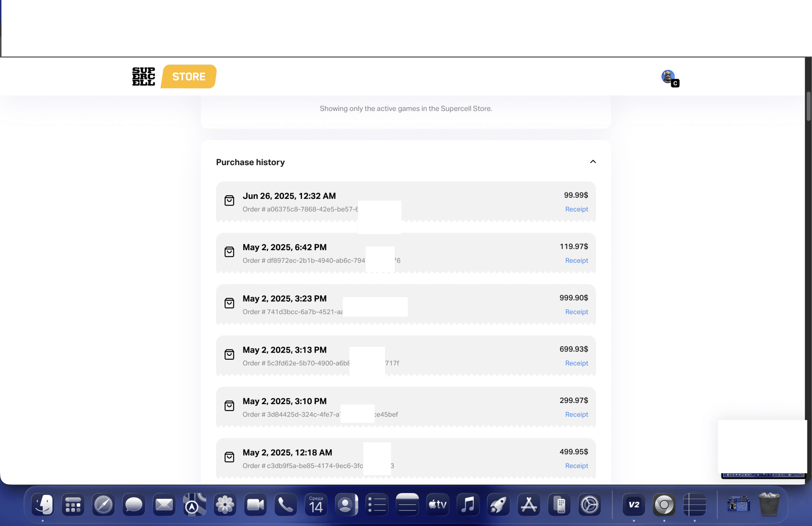Open receipt for 699.93$ order
This screenshot has height=526, width=812.
coord(576,363)
